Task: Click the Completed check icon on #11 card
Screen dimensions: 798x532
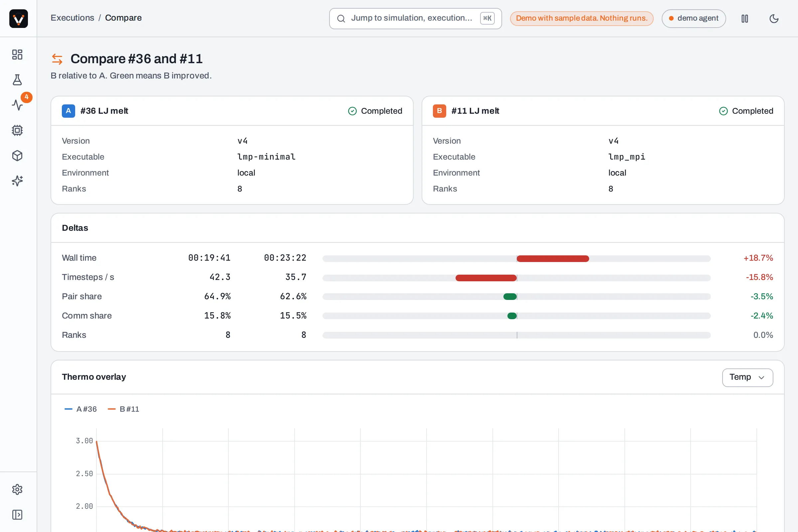Action: point(724,111)
